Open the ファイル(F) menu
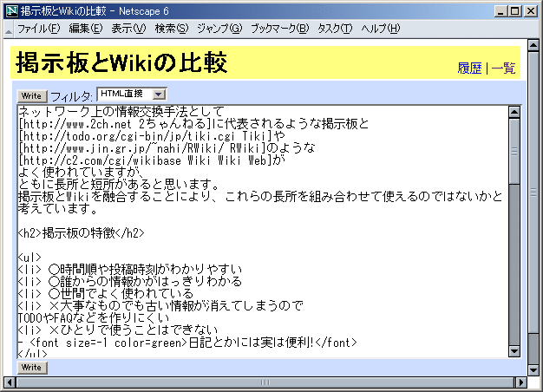 pyautogui.click(x=39, y=29)
